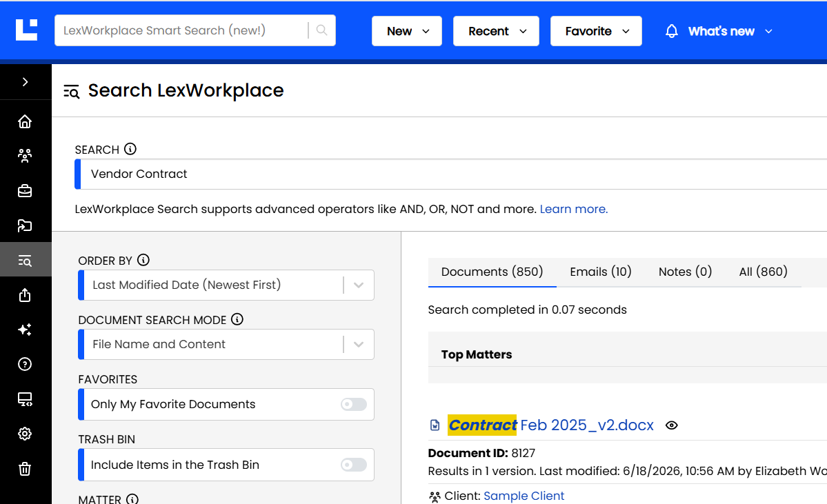
Task: Click the Search LexWorkplace page title
Action: [x=186, y=91]
